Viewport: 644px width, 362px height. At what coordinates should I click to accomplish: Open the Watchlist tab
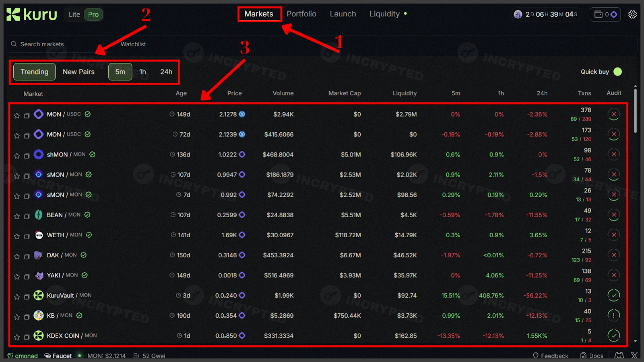click(x=133, y=44)
